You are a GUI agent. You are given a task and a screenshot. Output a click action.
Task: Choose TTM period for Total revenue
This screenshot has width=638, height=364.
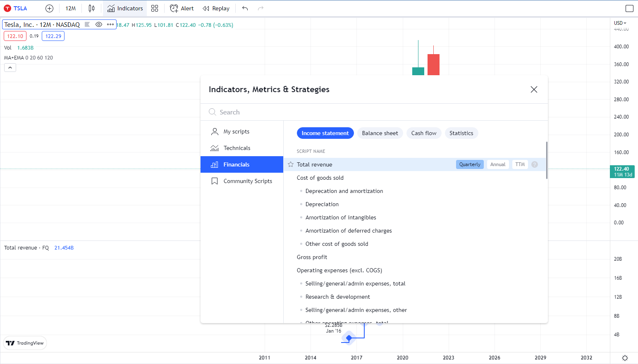pyautogui.click(x=520, y=164)
